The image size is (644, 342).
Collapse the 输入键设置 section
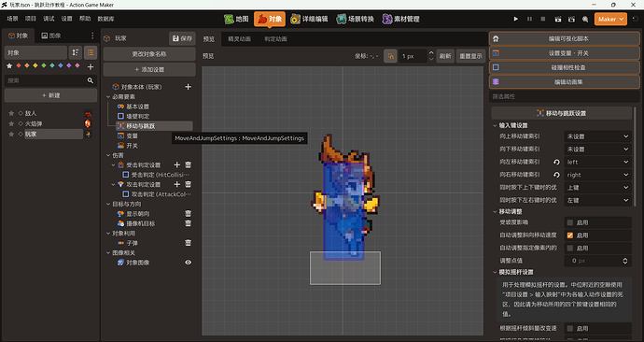pyautogui.click(x=495, y=125)
